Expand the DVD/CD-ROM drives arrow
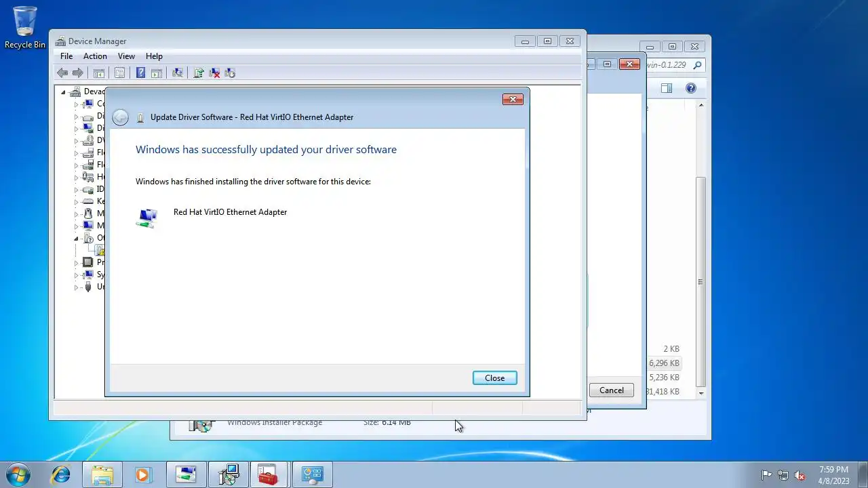This screenshot has height=488, width=868. coord(76,141)
